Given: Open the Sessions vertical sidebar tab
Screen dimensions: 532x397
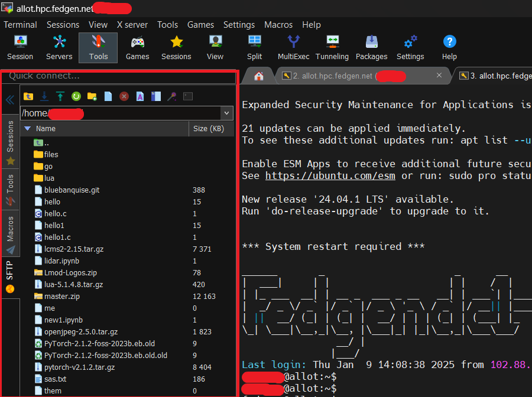Looking at the screenshot, I should (x=11, y=142).
